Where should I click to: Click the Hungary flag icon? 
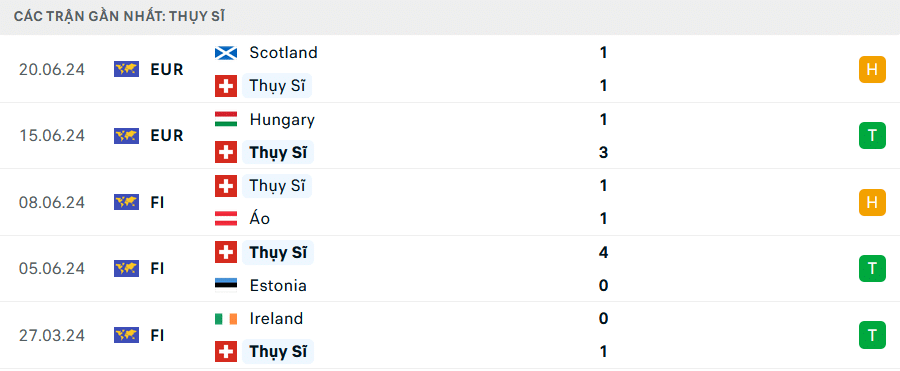(x=226, y=119)
